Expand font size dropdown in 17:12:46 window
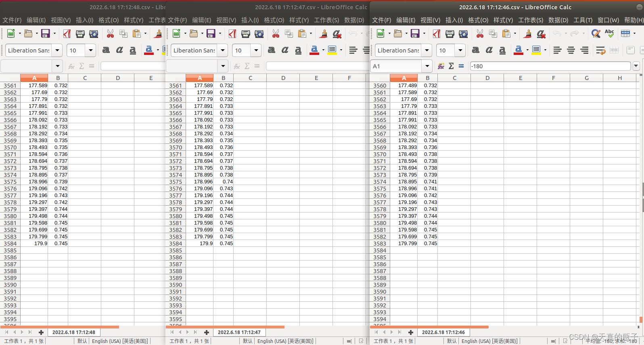The image size is (644, 345). (460, 50)
